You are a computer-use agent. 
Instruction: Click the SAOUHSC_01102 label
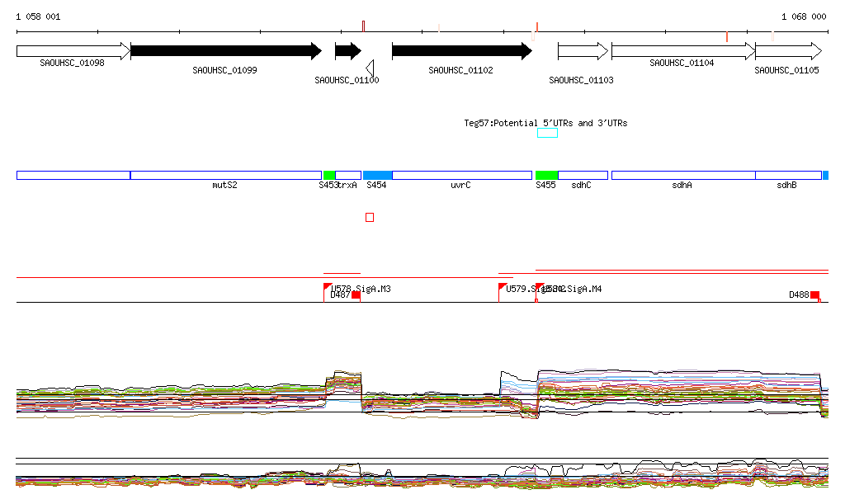[460, 70]
